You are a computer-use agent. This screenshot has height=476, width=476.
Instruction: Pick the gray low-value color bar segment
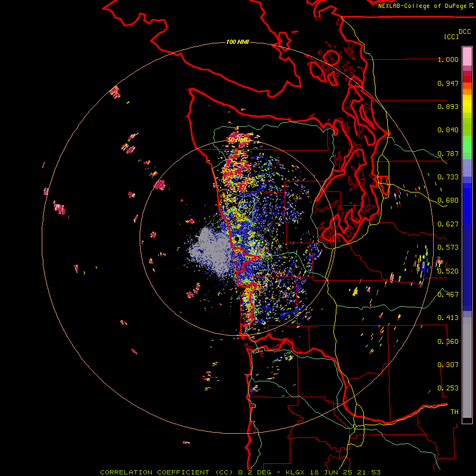click(467, 370)
